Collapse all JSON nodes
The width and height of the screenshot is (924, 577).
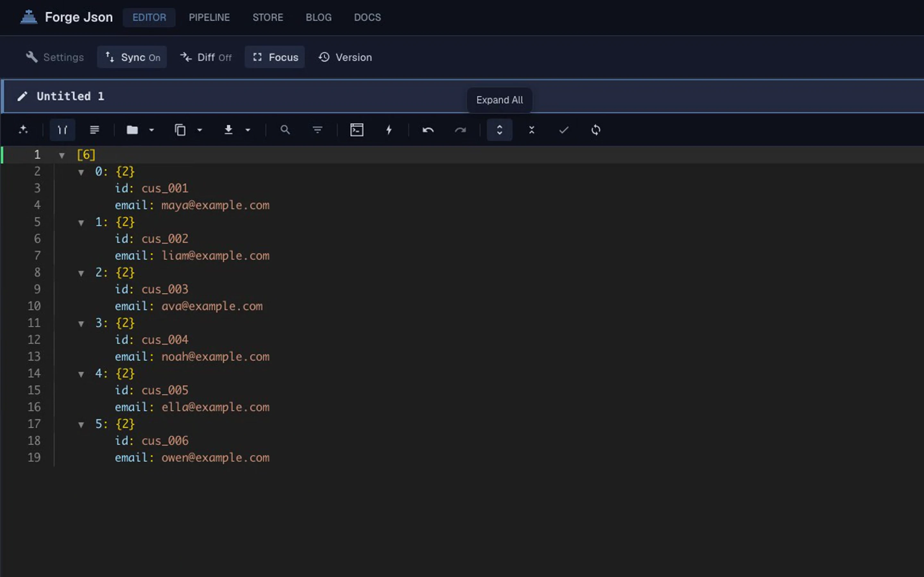pos(532,130)
